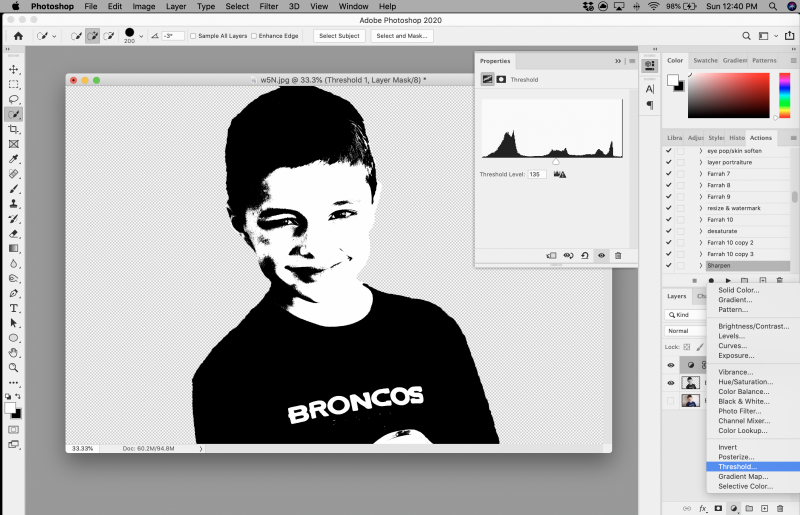This screenshot has height=515, width=800.
Task: Create new layer from Layers panel bottom
Action: (x=764, y=508)
